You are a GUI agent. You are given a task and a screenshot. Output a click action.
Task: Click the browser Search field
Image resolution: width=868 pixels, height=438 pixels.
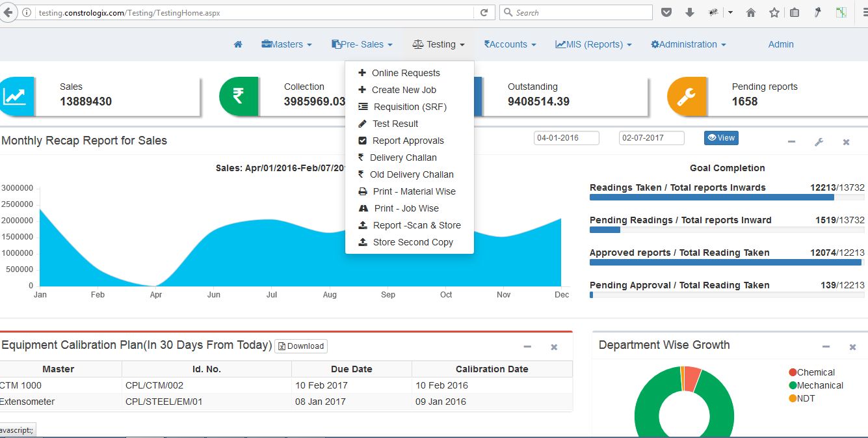[576, 12]
